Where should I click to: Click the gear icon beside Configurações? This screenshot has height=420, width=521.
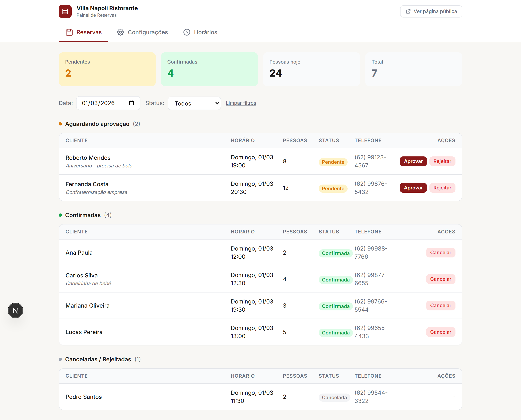click(x=120, y=32)
